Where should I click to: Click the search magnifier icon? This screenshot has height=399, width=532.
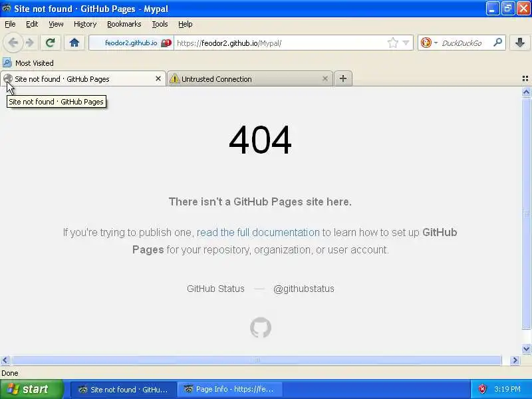tap(497, 43)
